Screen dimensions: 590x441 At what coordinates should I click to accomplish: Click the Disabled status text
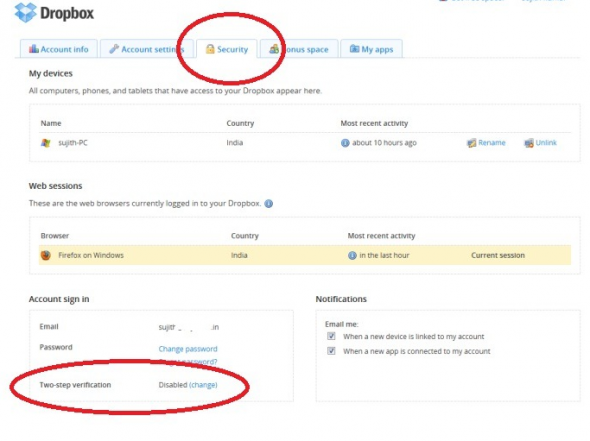point(173,385)
